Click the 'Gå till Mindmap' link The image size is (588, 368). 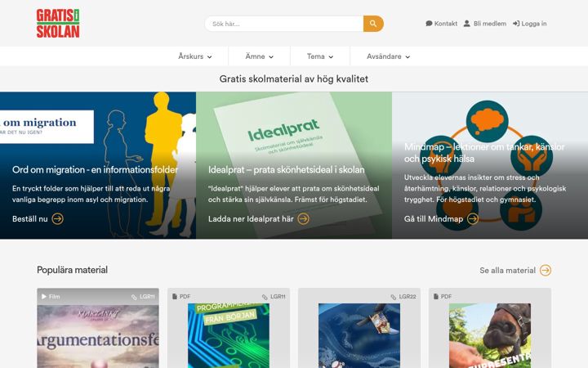(434, 218)
